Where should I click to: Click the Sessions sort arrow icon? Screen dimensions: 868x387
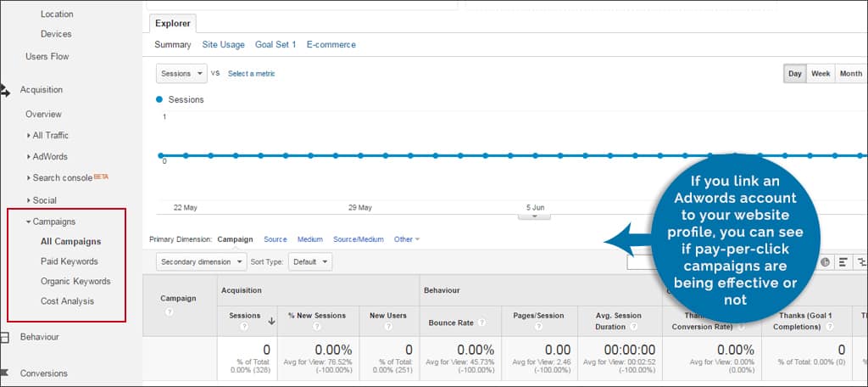pyautogui.click(x=272, y=321)
